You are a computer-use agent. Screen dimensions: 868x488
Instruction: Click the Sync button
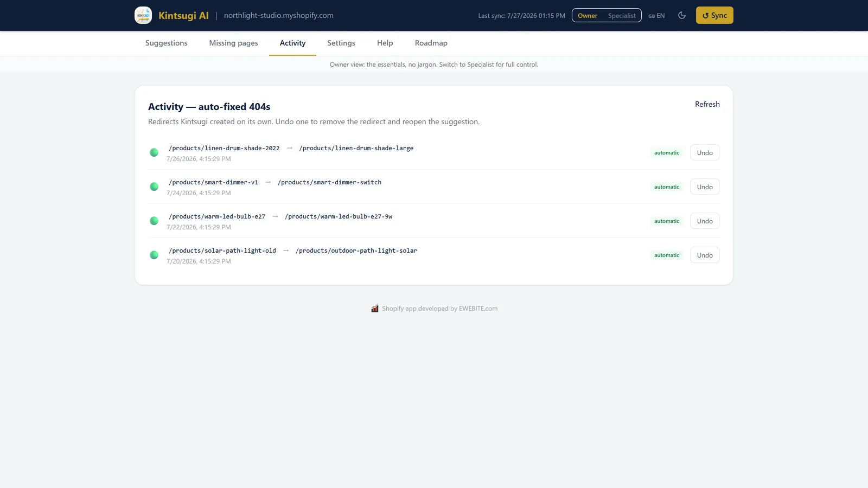[714, 15]
